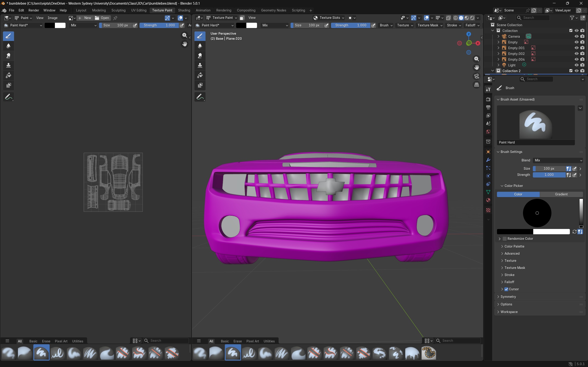Viewport: 588px width, 367px height.
Task: Select the Annotate tool in the image editor
Action: coord(9,97)
